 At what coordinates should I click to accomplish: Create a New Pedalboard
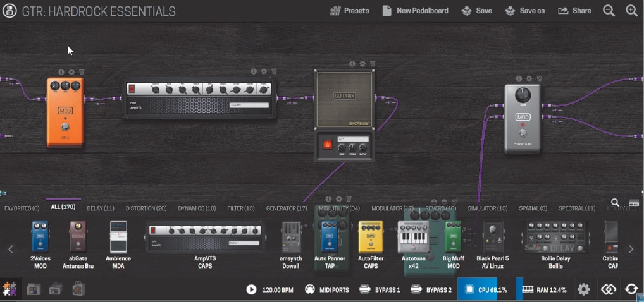tap(415, 11)
